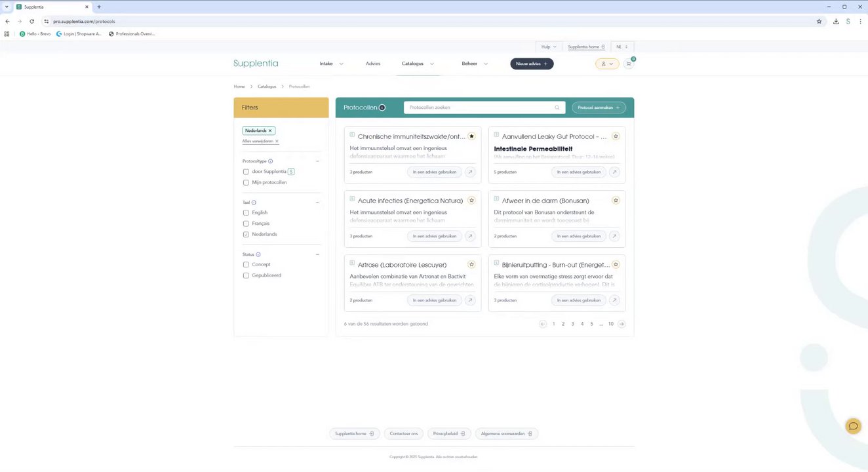The width and height of the screenshot is (868, 472).
Task: Click the Protocollen zoeken search field
Action: point(484,108)
